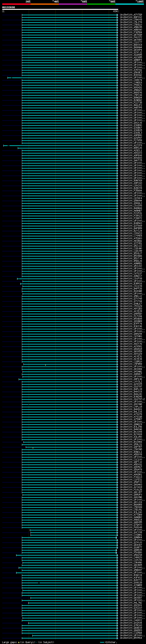Click hit label UniRef100_Q5K9E3
Viewport: 146px width, 644px height.
(131, 72)
